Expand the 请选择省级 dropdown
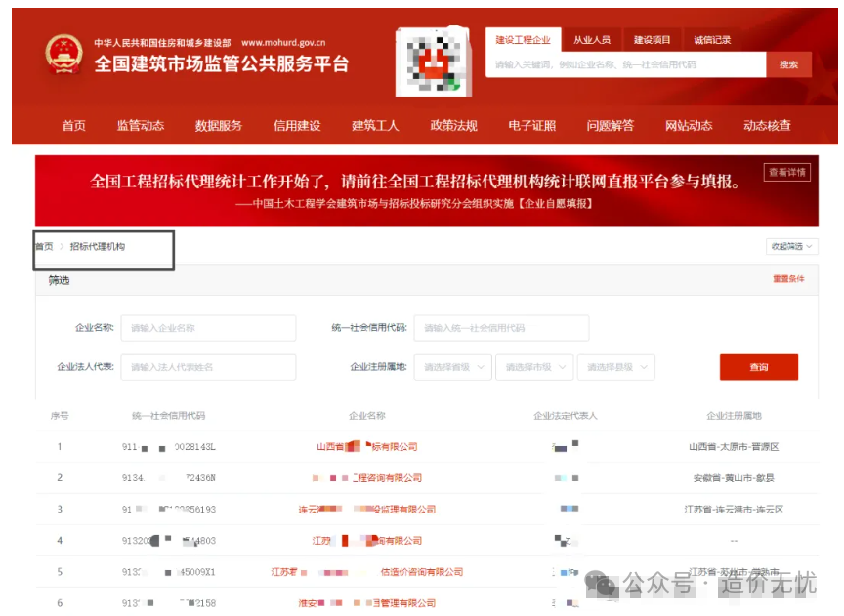The image size is (844, 616). click(x=452, y=367)
